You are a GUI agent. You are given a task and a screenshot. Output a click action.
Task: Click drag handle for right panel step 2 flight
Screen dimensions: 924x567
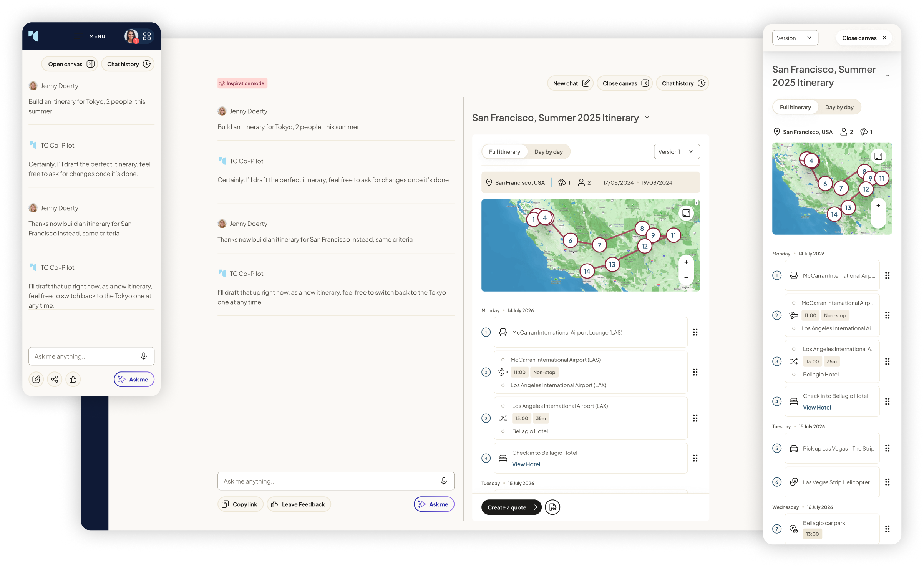(x=887, y=315)
